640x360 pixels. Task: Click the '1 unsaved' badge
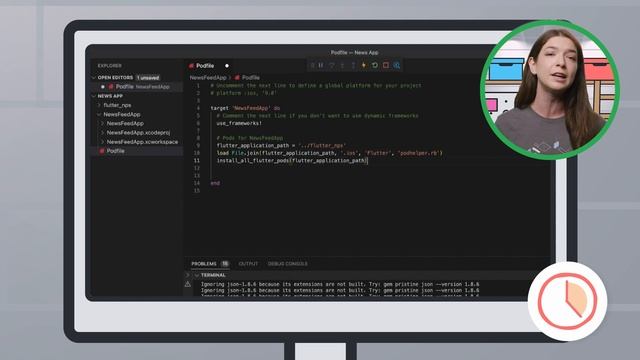(148, 78)
